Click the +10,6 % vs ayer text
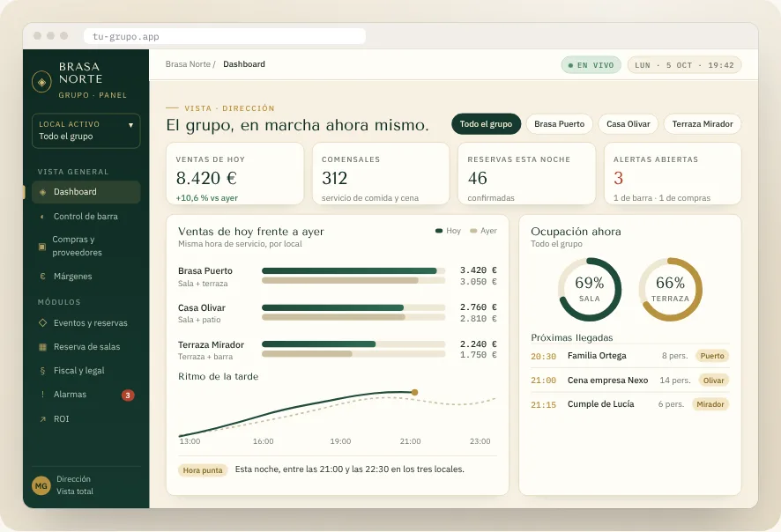This screenshot has height=532, width=781. tap(206, 198)
